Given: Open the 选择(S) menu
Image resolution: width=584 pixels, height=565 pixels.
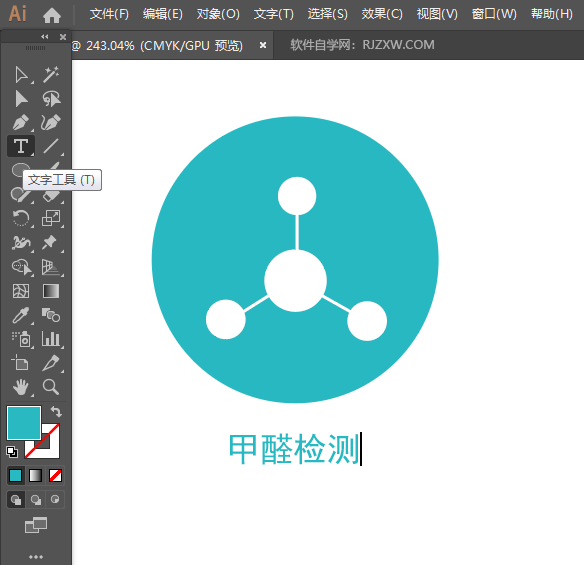Looking at the screenshot, I should point(328,14).
